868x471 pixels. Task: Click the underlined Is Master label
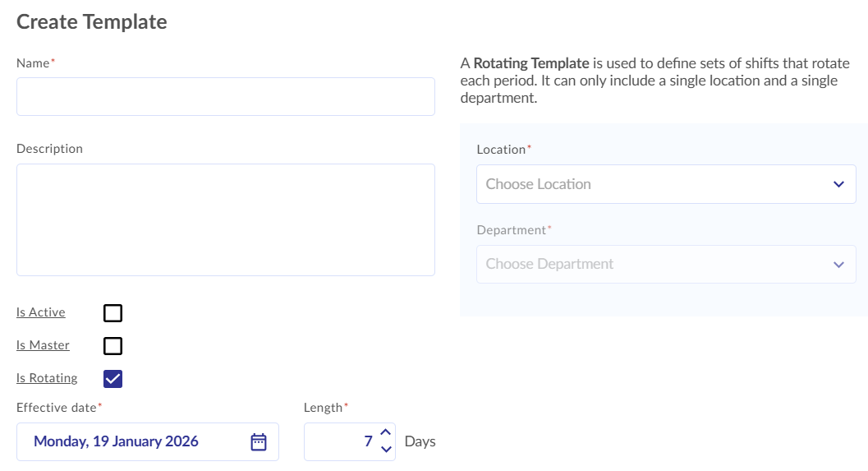43,345
